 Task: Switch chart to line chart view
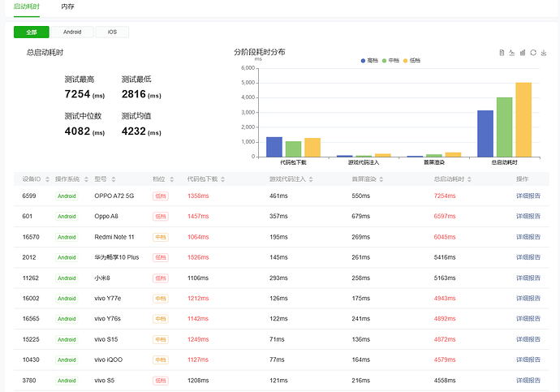[512, 53]
